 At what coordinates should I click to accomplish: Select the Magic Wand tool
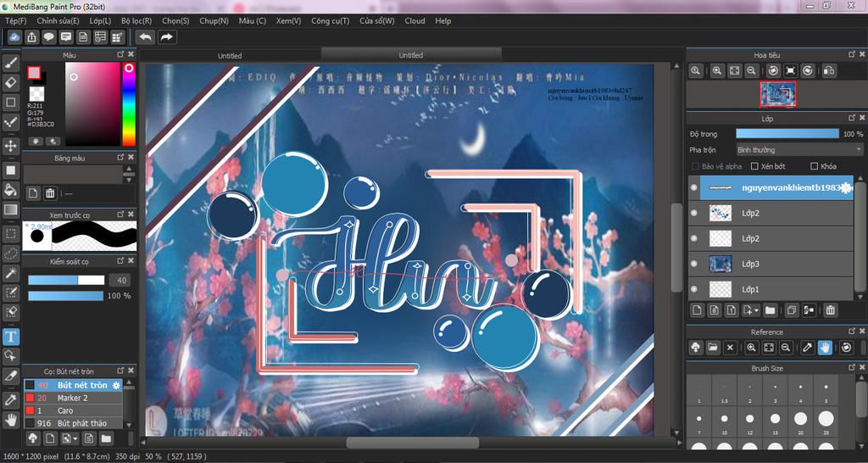click(x=11, y=272)
